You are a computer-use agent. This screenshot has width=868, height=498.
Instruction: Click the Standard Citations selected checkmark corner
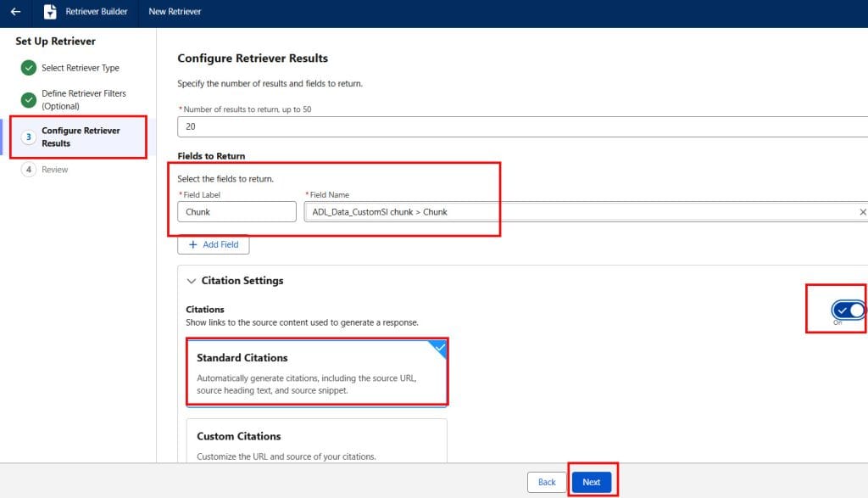pyautogui.click(x=439, y=348)
